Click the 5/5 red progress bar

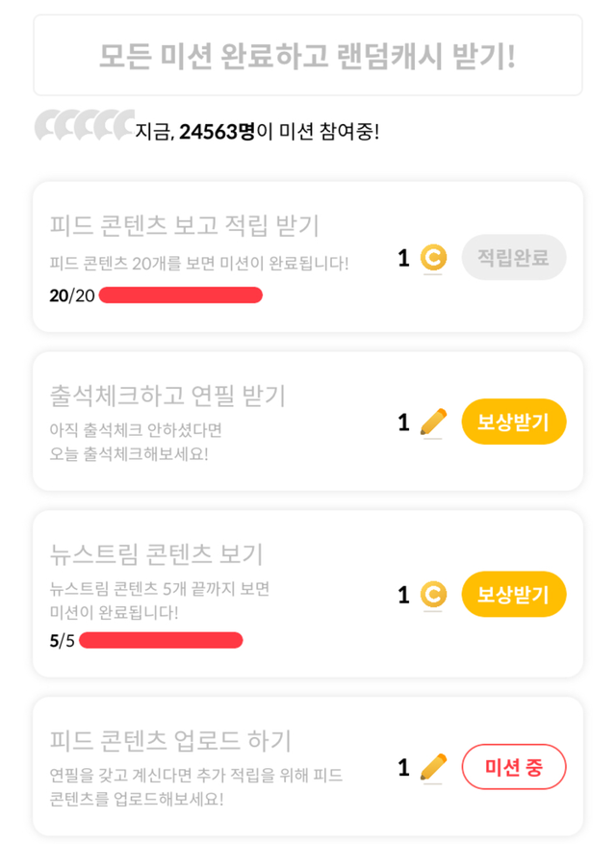(x=161, y=641)
